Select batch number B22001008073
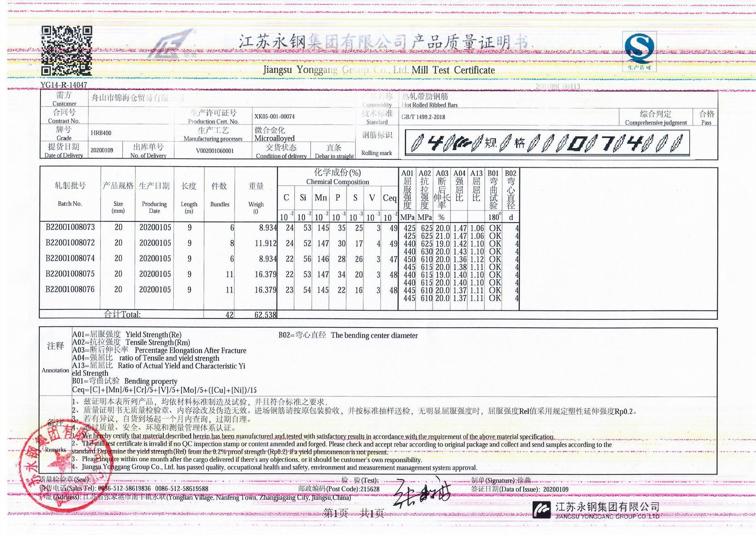Screen dimensions: 756x535 pos(70,227)
